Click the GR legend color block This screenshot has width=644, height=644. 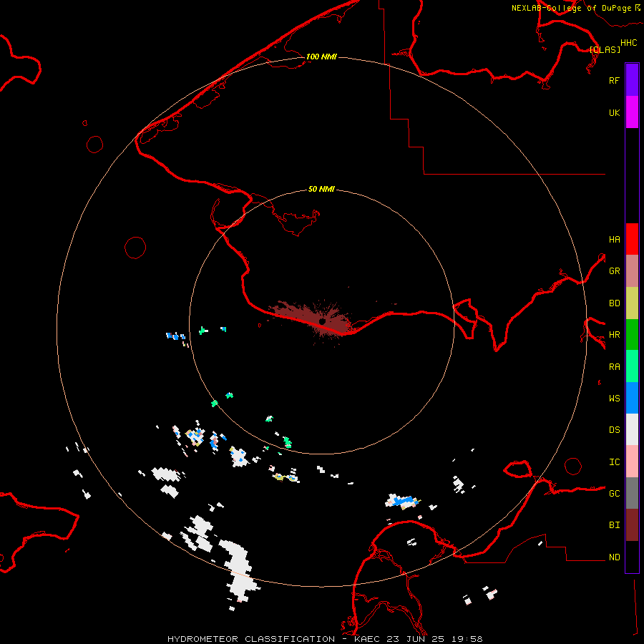point(632,271)
